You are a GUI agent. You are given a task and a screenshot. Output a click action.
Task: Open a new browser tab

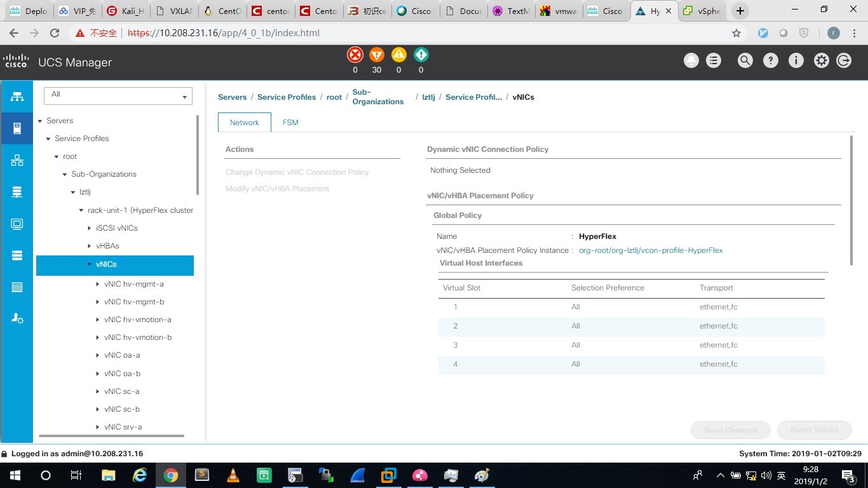coord(740,11)
